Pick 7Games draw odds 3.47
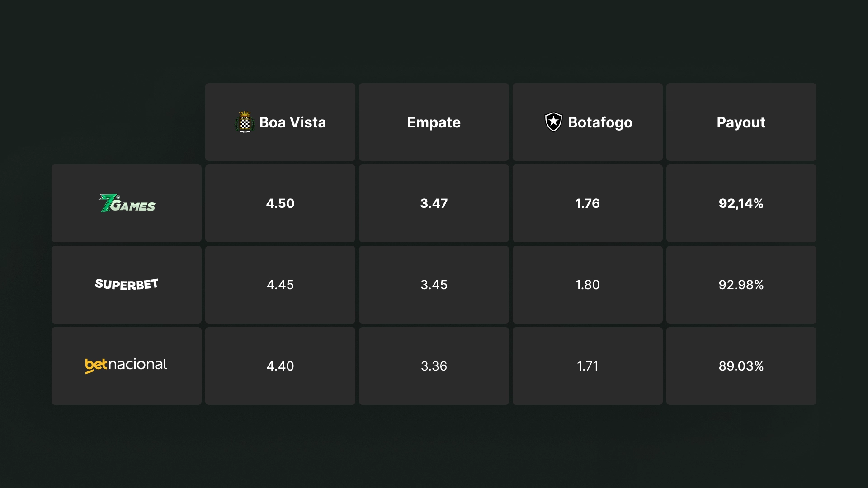Screen dimensions: 868x488 coord(434,203)
